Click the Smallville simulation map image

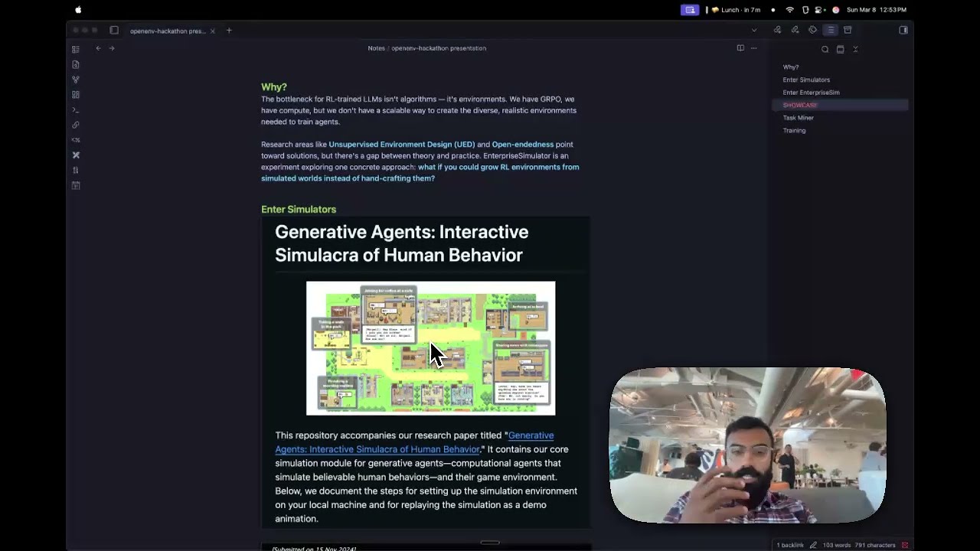430,348
